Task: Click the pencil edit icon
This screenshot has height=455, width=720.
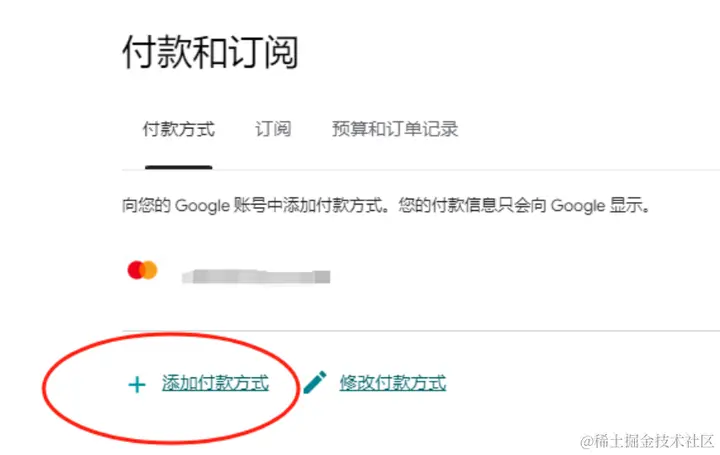Action: click(315, 382)
